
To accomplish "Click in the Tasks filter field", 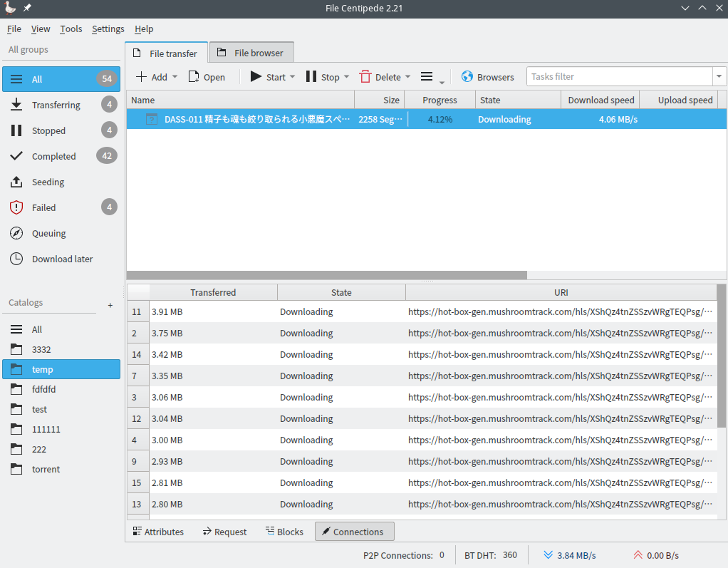I will coord(620,76).
